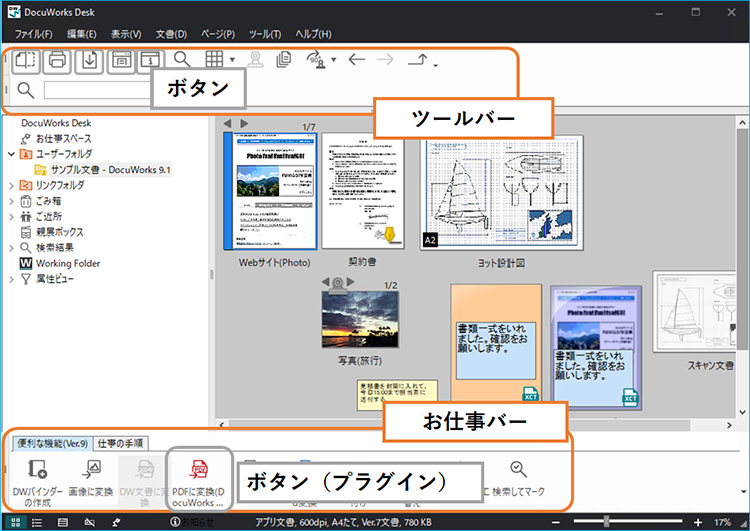Screen dimensions: 750x531
Task: Click the next-page arrow above Webサイト(Photo)
Action: coord(244,123)
